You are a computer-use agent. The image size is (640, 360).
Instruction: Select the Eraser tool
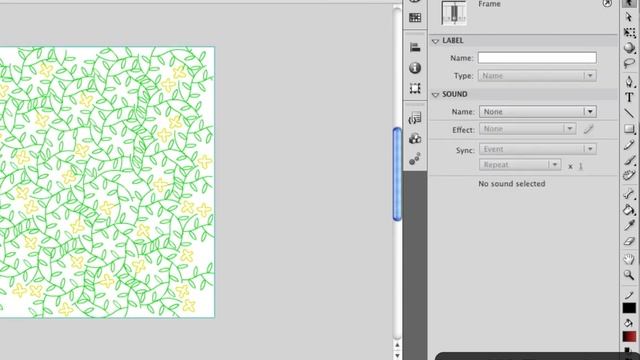tap(629, 241)
